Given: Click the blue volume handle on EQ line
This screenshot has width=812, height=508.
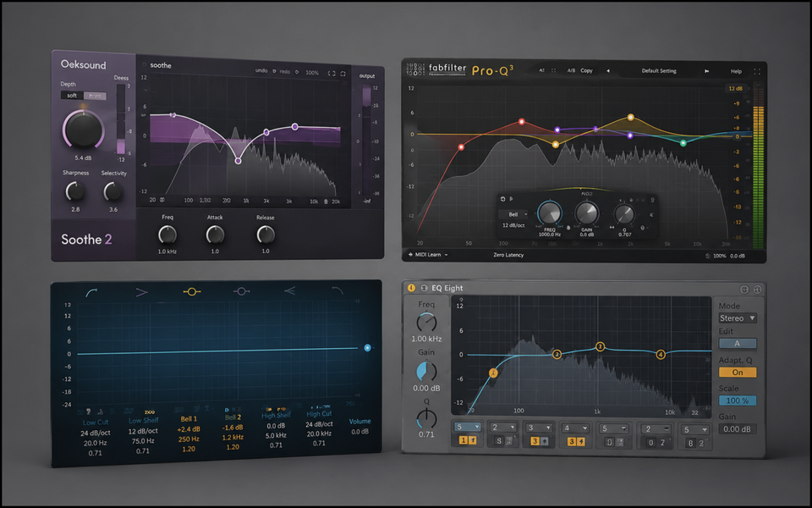Looking at the screenshot, I should pos(367,348).
